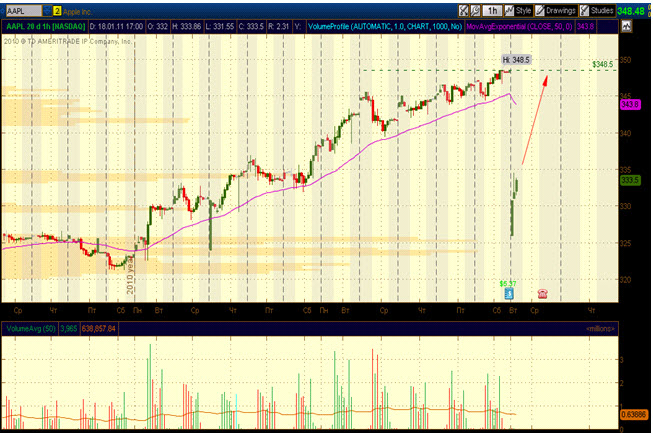Open the Drawings menu
Image resolution: width=653 pixels, height=433 pixels.
(x=556, y=11)
